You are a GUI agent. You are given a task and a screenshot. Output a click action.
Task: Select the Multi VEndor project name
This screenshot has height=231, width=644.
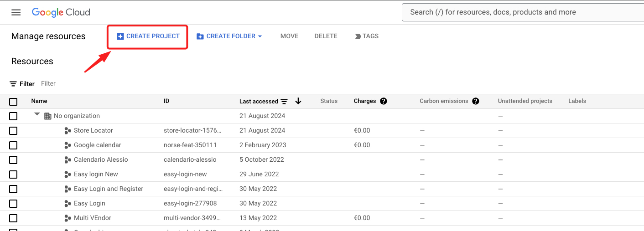[x=93, y=218]
